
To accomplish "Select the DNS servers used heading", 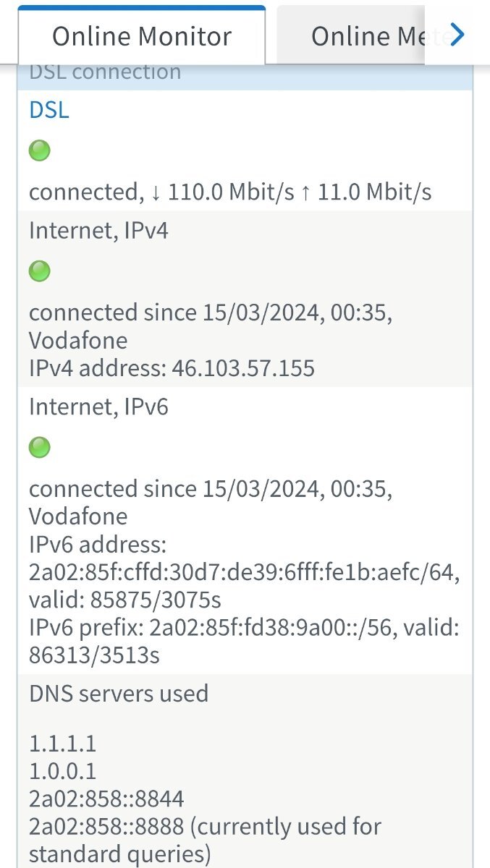I will point(119,694).
